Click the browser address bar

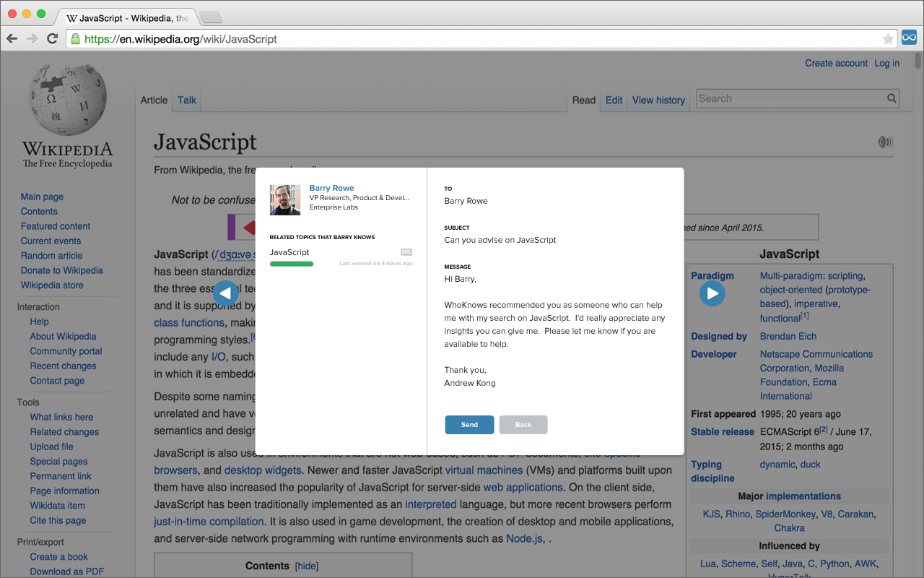pyautogui.click(x=476, y=39)
